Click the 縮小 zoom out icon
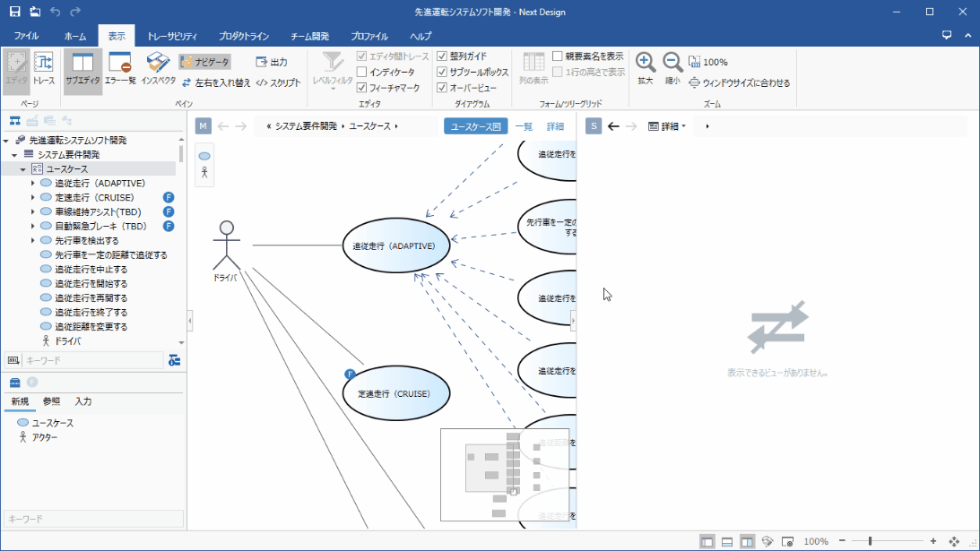 click(x=672, y=63)
